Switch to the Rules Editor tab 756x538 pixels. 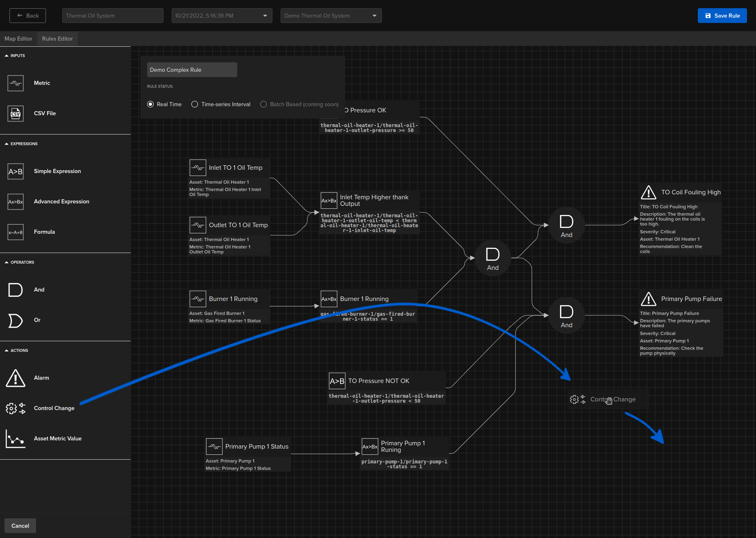[57, 39]
